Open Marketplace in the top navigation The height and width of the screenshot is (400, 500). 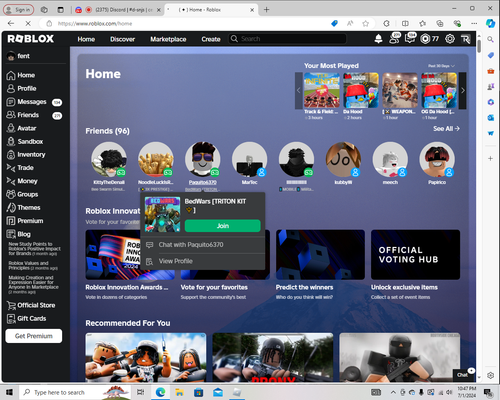point(168,39)
